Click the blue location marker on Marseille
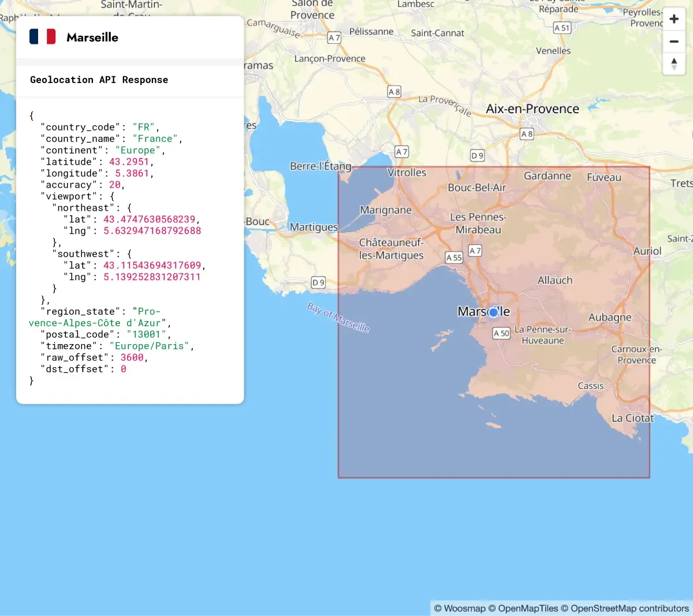Image resolution: width=693 pixels, height=616 pixels. coord(493,312)
